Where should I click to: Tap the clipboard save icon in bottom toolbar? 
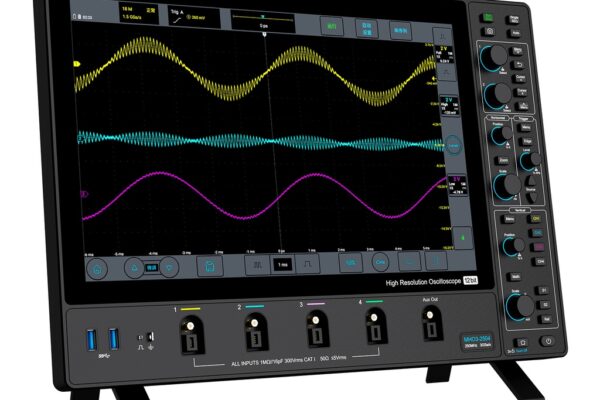point(210,266)
